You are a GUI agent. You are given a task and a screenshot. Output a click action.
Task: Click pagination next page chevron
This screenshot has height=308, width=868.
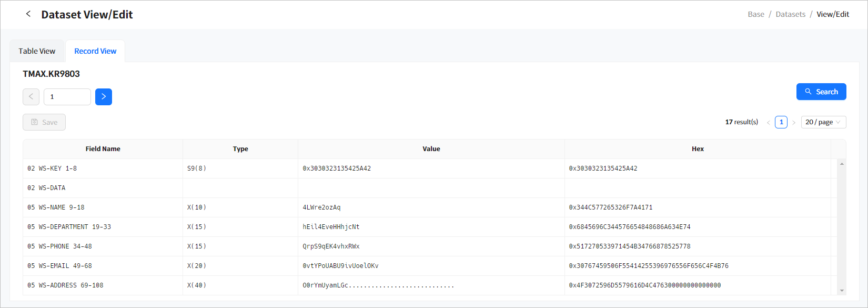794,122
